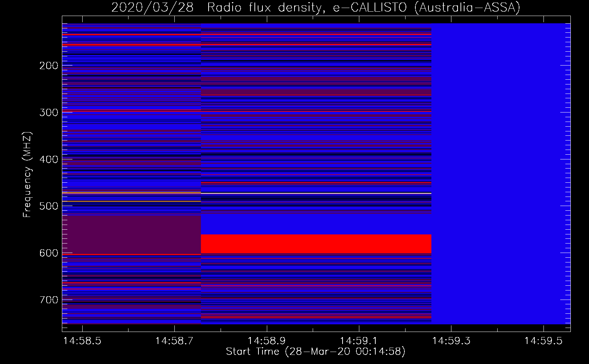
Task: Click the 'Start Time (28-Mar-20 00:14:58)' label
Action: [316, 352]
